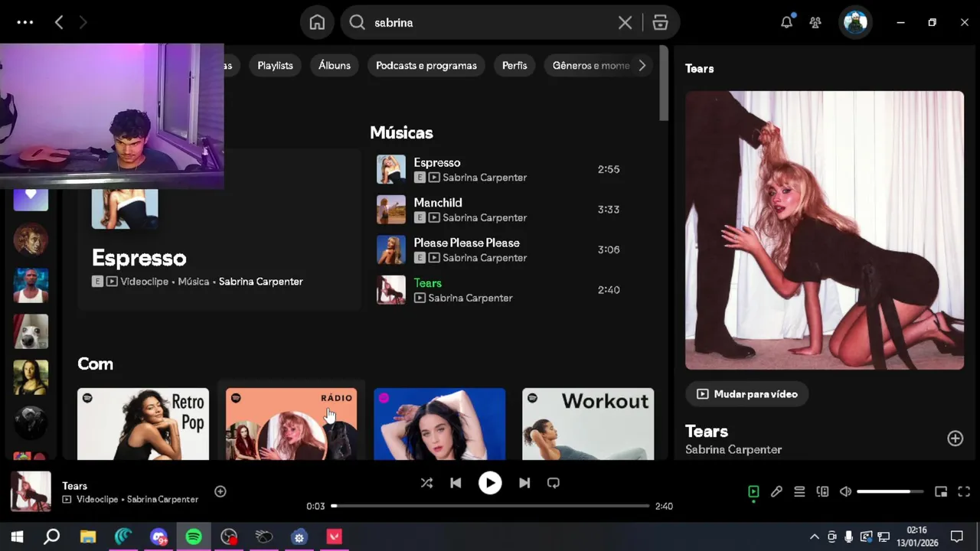Mute the volume speaker icon

(845, 491)
